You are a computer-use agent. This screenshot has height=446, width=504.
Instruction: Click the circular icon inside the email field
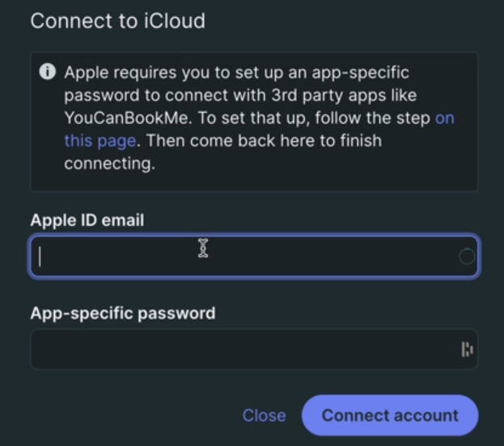click(x=467, y=257)
